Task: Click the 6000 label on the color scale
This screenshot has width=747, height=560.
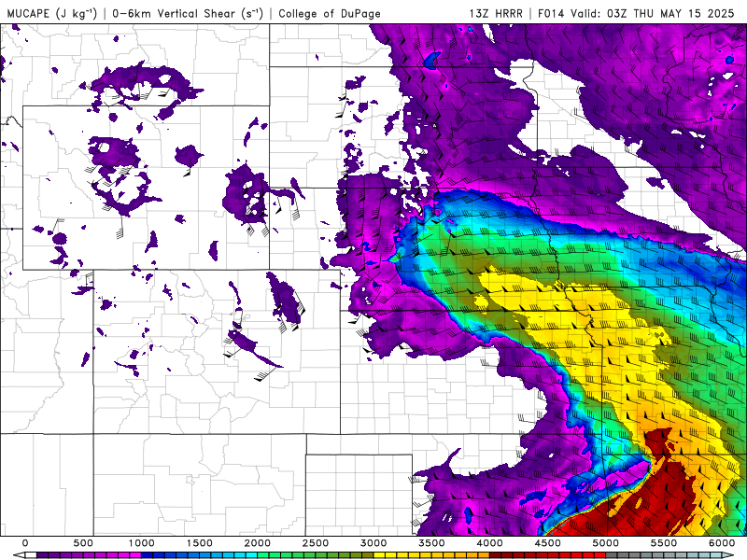Action: coord(722,543)
